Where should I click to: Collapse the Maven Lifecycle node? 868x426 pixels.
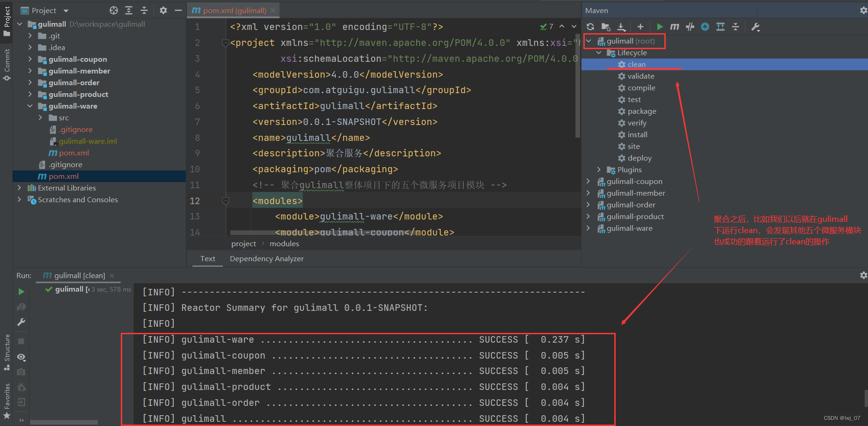click(x=599, y=52)
